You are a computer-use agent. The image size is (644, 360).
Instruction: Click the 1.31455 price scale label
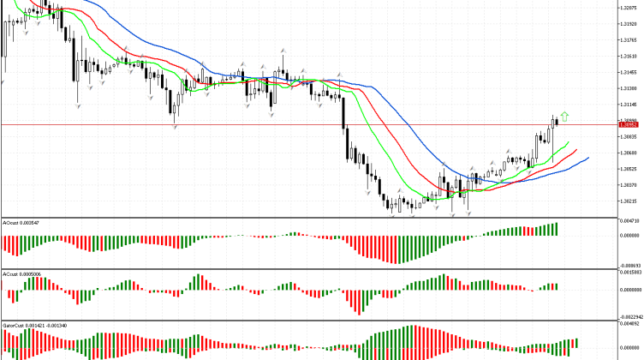click(629, 72)
